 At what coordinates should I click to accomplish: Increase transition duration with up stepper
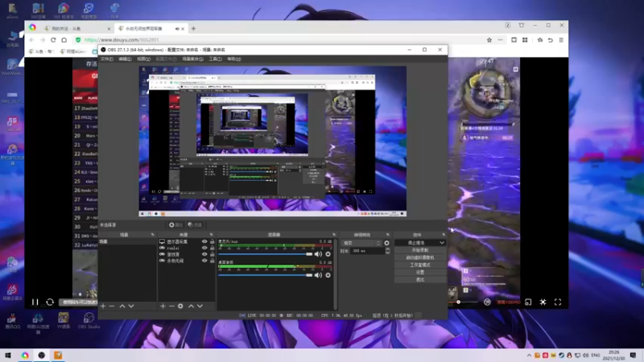pos(387,249)
